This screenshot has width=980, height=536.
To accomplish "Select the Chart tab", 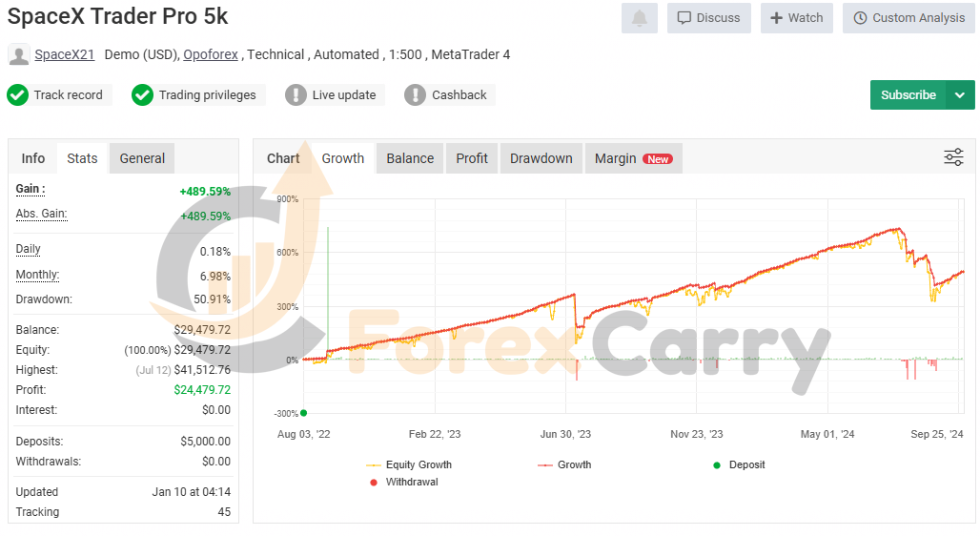I will click(x=283, y=159).
